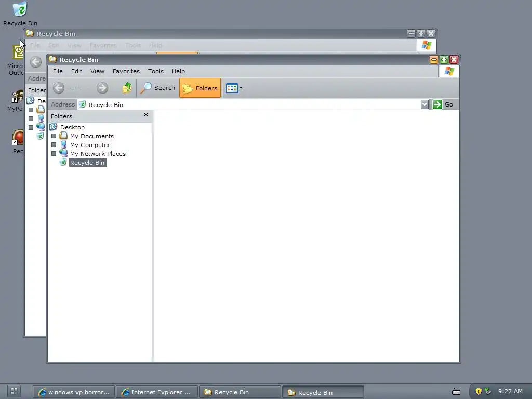Click the safely remove hardware tray icon
Viewport: 532px width, 399px height.
(x=488, y=391)
